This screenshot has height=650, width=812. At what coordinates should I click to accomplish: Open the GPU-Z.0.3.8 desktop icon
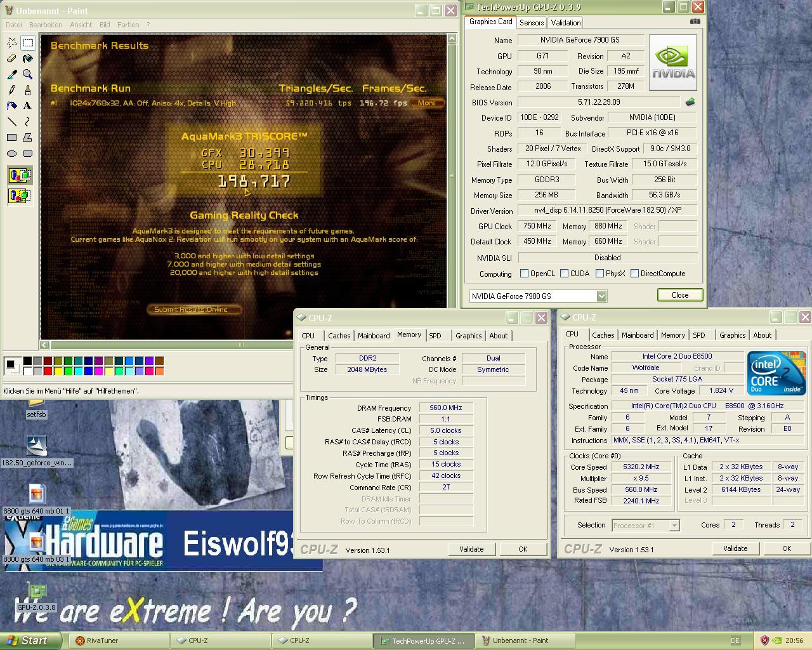click(x=36, y=597)
